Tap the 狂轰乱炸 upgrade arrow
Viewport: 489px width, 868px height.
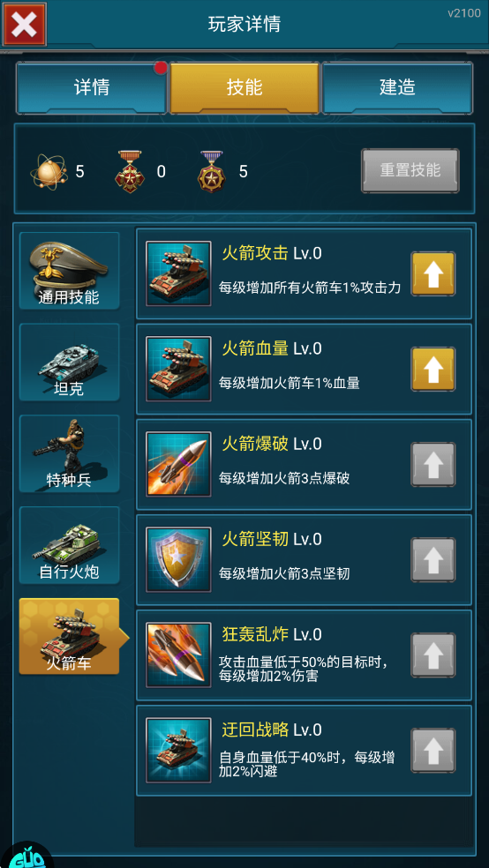433,655
